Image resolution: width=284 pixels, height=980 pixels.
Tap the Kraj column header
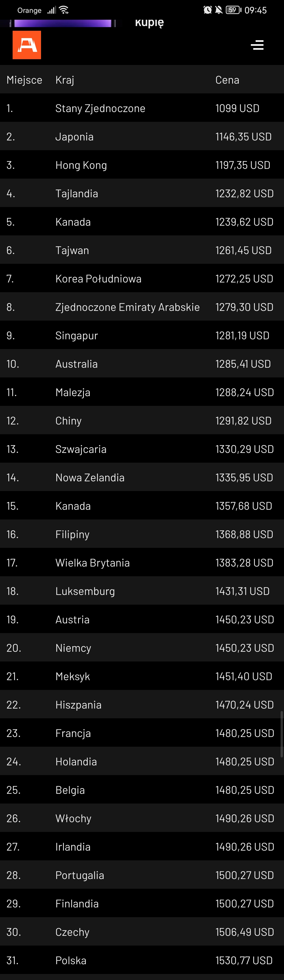click(x=65, y=80)
